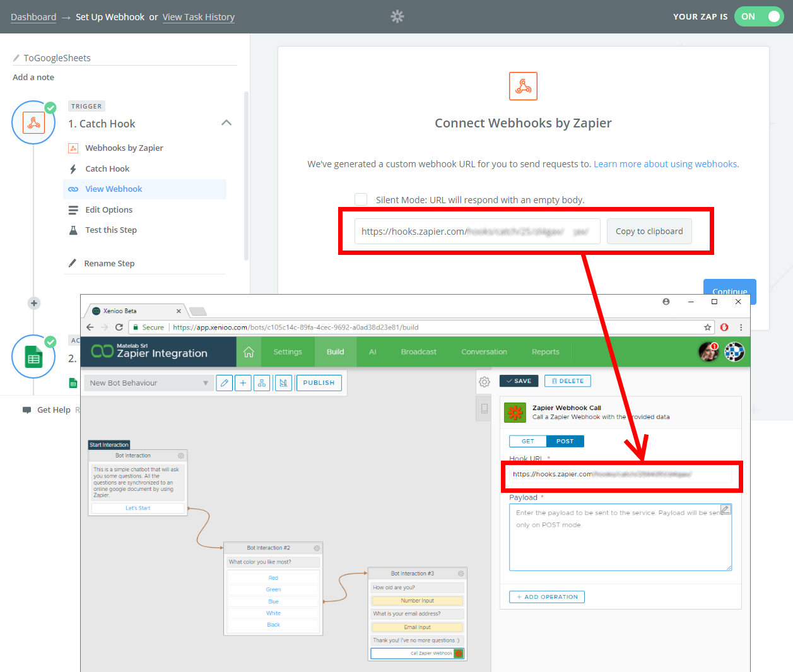Open Learn more about using webhooks link
Viewport: 793px width, 672px height.
click(x=666, y=164)
